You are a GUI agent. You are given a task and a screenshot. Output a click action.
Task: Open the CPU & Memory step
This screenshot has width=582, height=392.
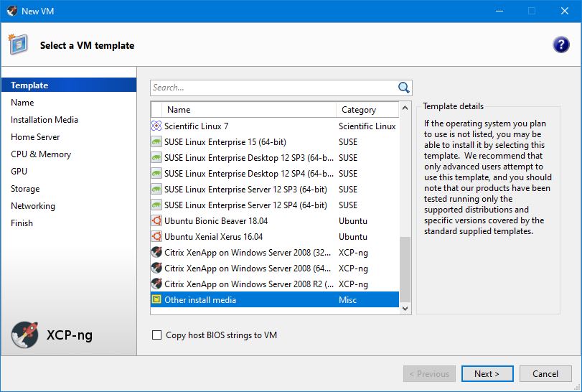point(41,154)
